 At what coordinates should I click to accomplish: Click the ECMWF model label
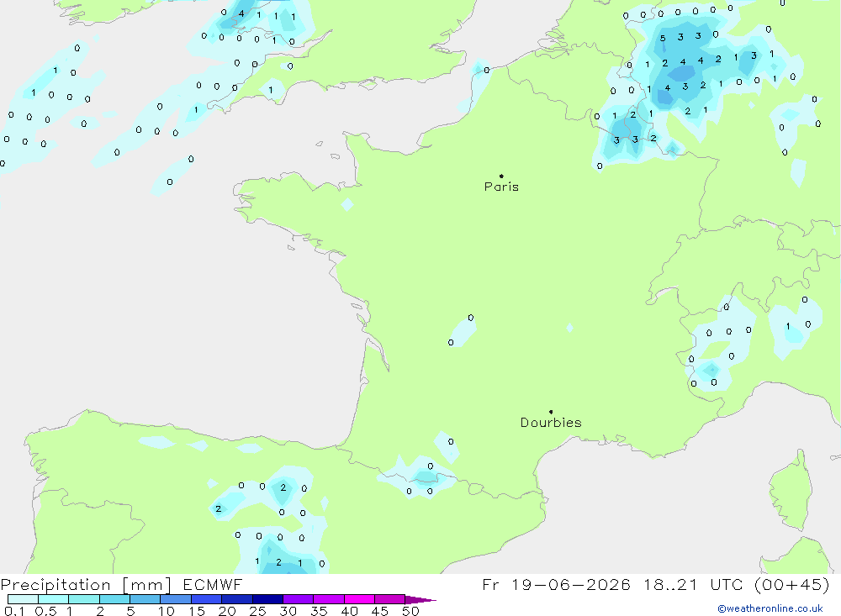[213, 584]
